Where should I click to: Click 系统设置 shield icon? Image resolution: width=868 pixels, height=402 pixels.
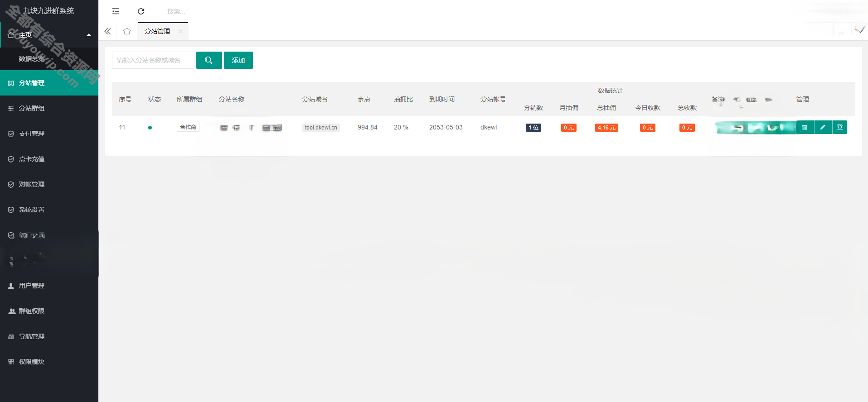(x=11, y=210)
